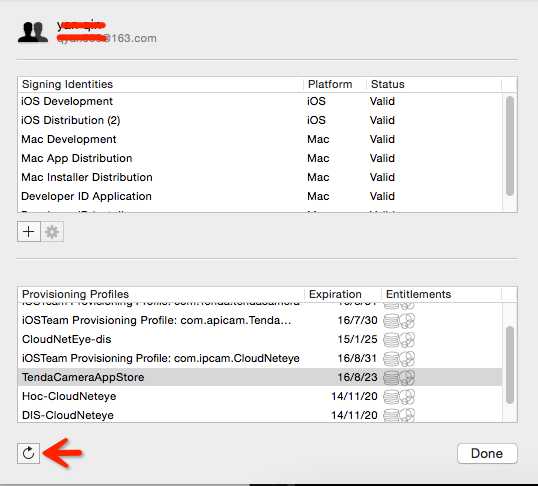Sort by Platform column header
The height and width of the screenshot is (486, 538).
[335, 84]
